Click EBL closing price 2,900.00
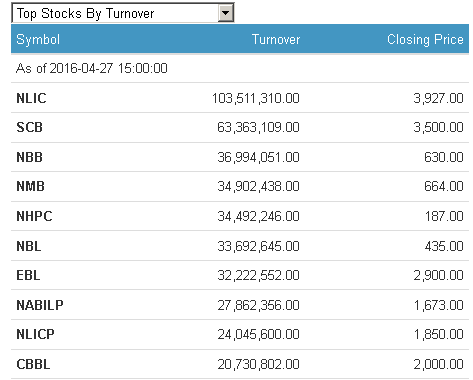 [438, 275]
